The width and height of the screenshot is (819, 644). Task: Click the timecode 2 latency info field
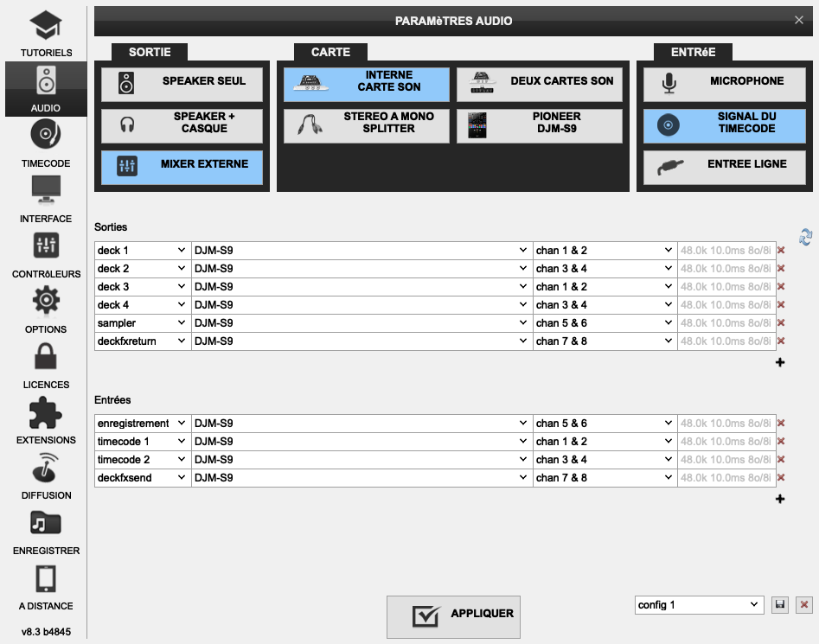coord(726,459)
